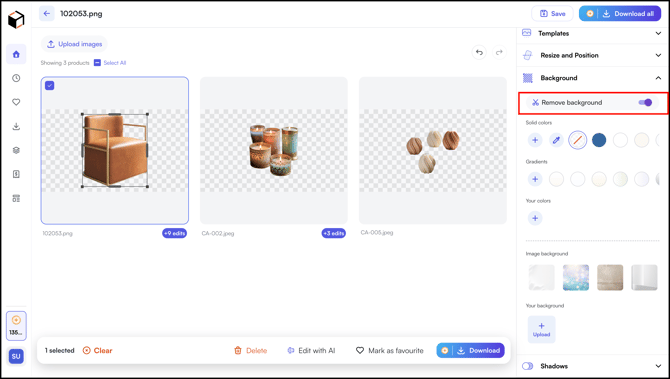Select the first gradient swatch
This screenshot has height=379, width=670.
pyautogui.click(x=556, y=179)
